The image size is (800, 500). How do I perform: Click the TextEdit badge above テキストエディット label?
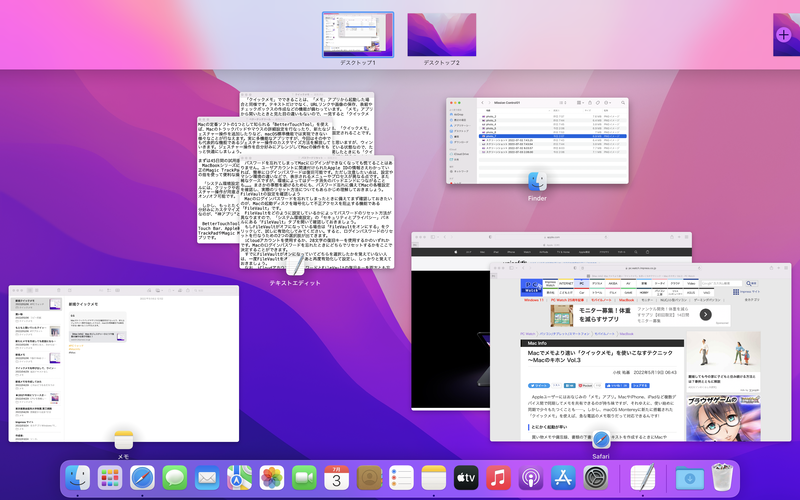(295, 266)
